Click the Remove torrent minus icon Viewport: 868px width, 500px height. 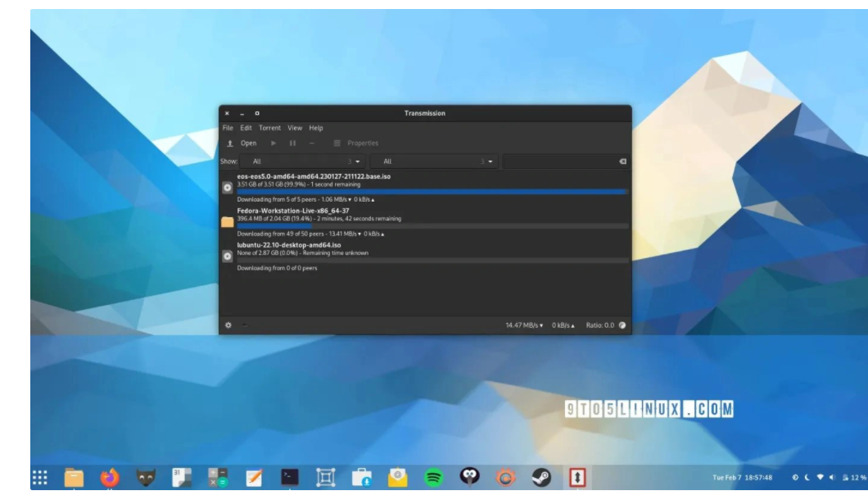click(x=312, y=143)
